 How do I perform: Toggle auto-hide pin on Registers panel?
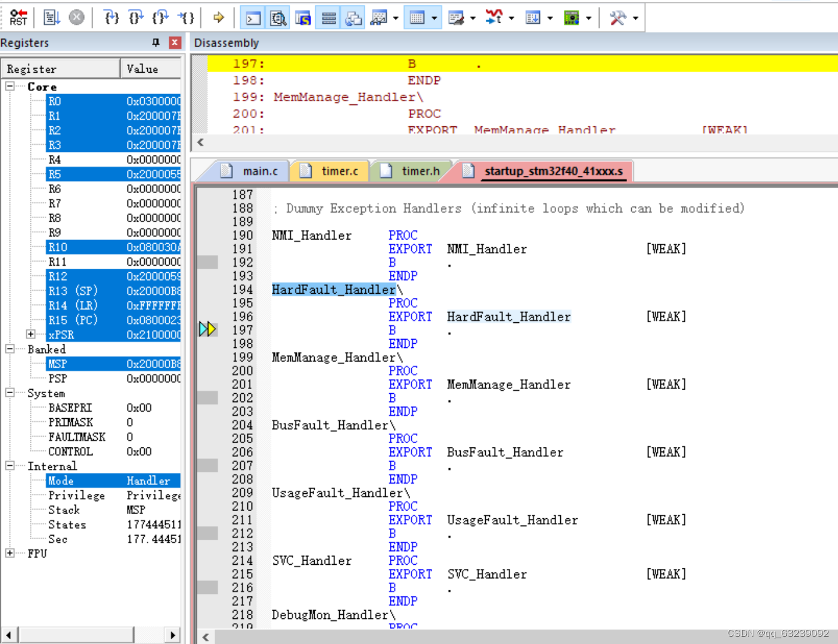click(156, 42)
